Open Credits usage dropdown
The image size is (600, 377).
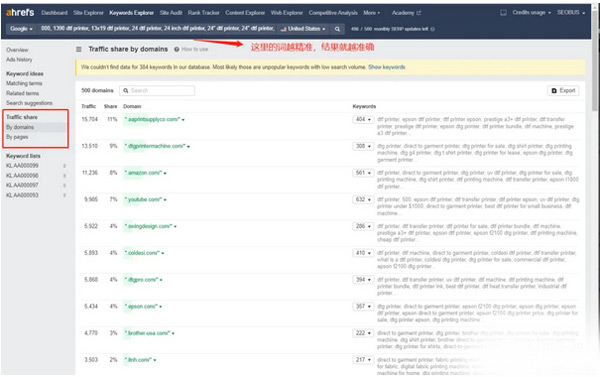click(x=532, y=13)
